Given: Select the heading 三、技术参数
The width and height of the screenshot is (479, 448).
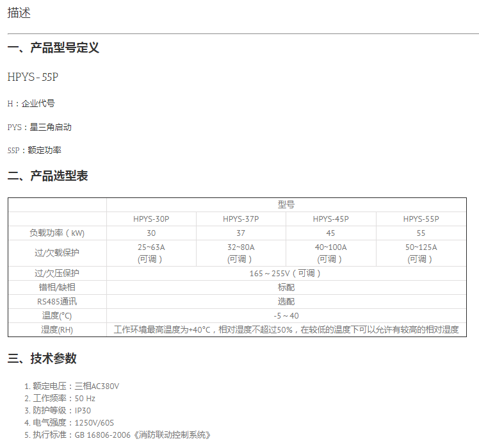Looking at the screenshot, I should pos(42,358).
